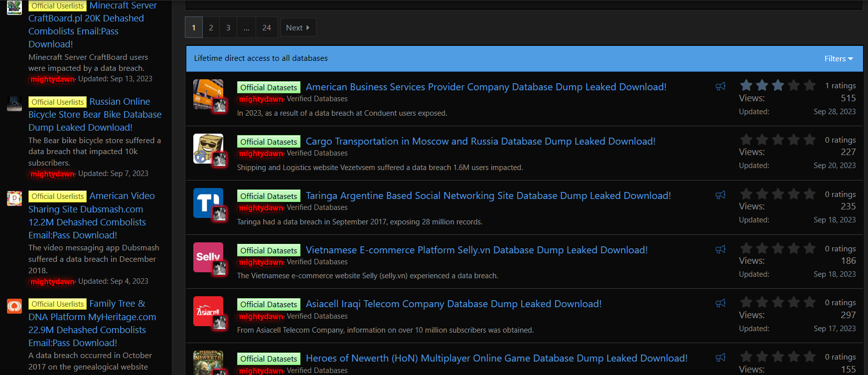Click star rating on American Business Services row
868x375 pixels.
click(x=778, y=85)
